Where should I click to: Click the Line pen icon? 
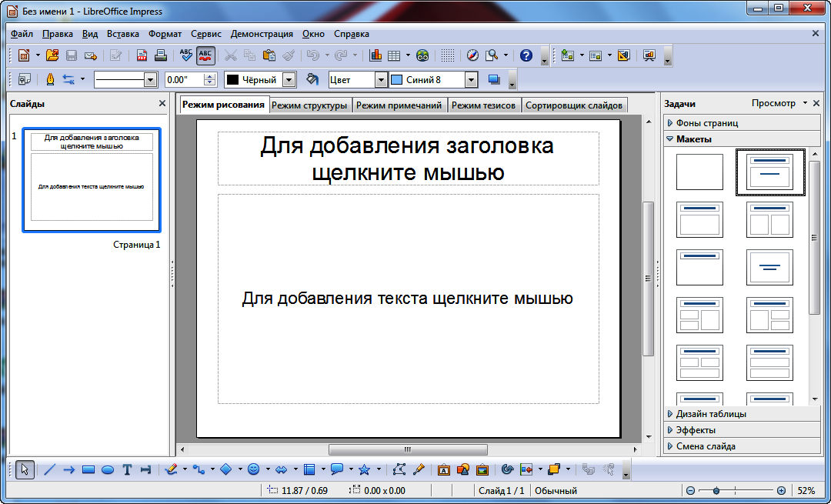point(50,80)
